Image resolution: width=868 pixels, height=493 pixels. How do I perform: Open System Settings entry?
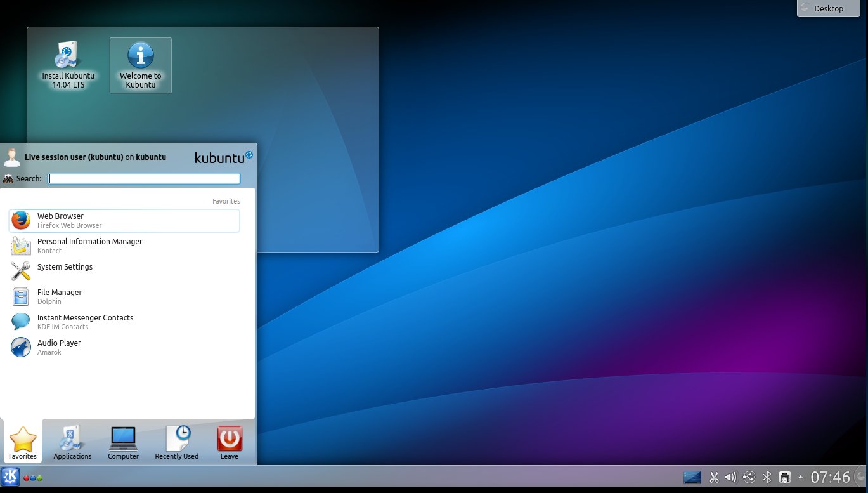124,272
